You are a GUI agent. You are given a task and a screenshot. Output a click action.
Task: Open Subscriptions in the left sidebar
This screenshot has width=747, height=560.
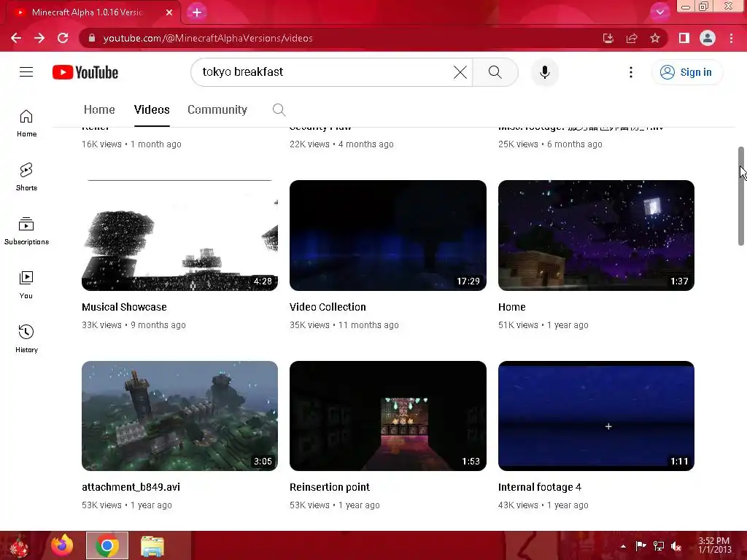coord(26,231)
